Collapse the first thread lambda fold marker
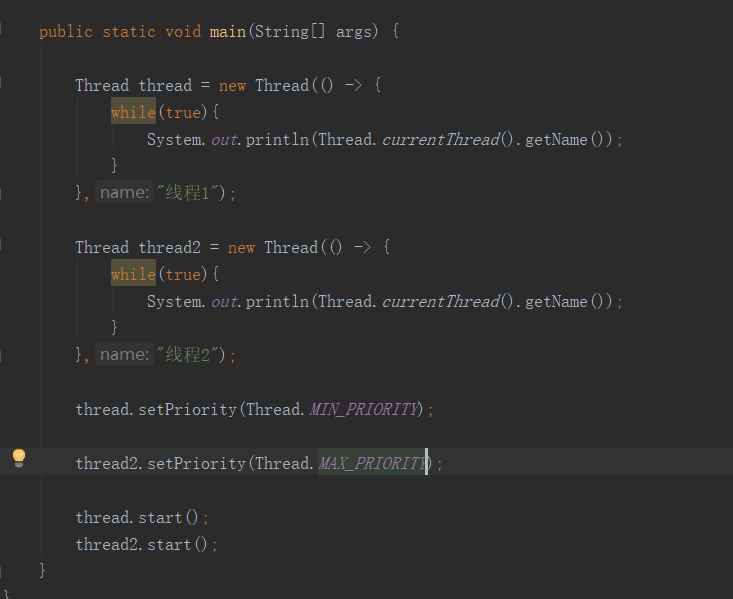Screen dimensions: 733x599 pos(1,84)
